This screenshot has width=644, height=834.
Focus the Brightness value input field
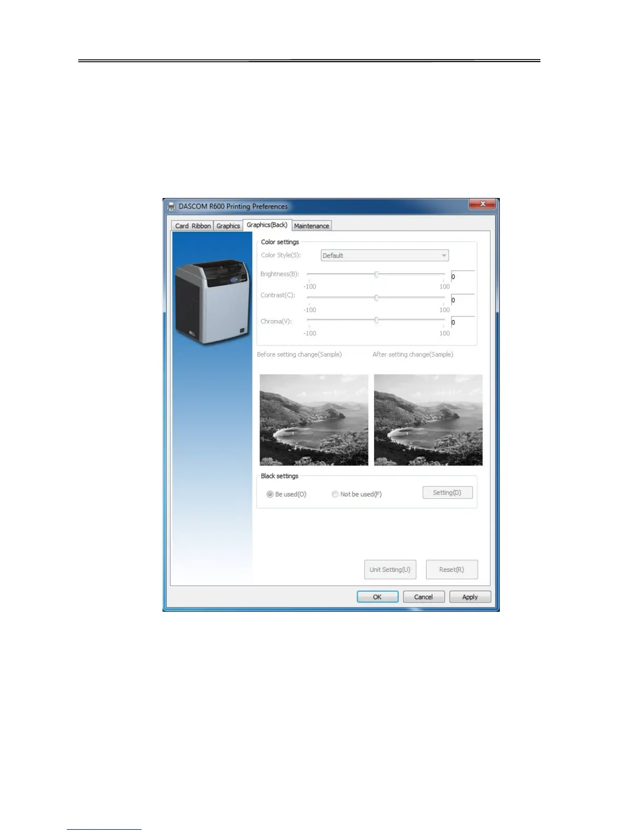463,276
